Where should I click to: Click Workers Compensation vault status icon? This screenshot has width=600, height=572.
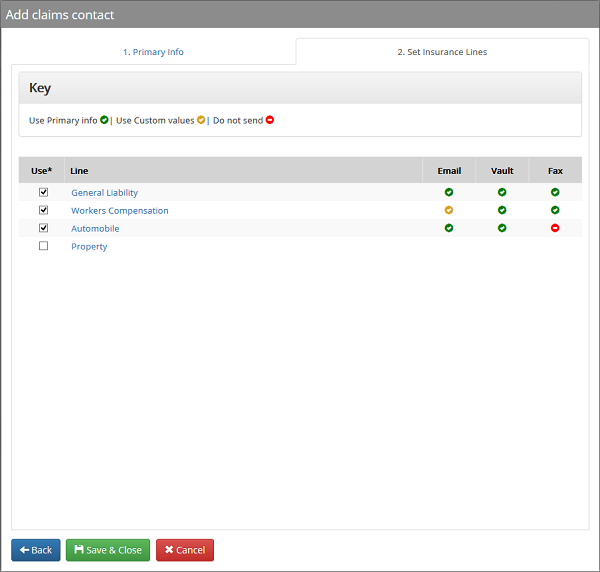click(502, 210)
